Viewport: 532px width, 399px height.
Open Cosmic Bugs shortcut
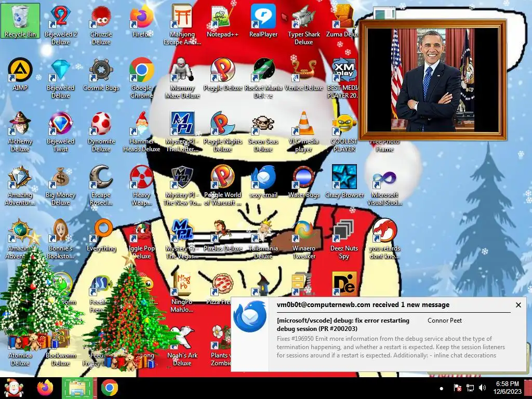coord(101,74)
